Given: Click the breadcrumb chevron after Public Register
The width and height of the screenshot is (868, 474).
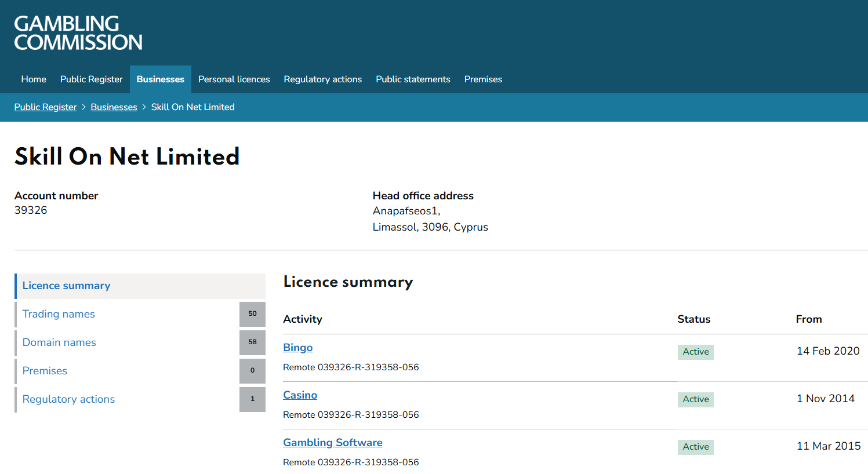Looking at the screenshot, I should [x=83, y=107].
